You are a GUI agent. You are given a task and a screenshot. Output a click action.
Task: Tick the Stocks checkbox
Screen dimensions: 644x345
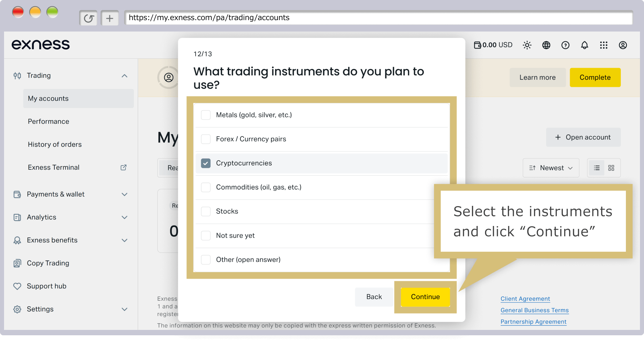[x=206, y=212]
